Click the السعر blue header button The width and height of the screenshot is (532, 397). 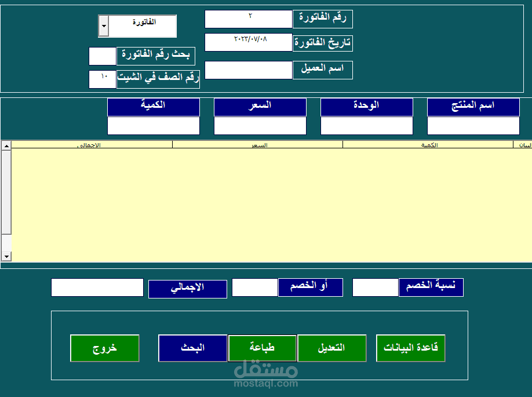click(260, 107)
